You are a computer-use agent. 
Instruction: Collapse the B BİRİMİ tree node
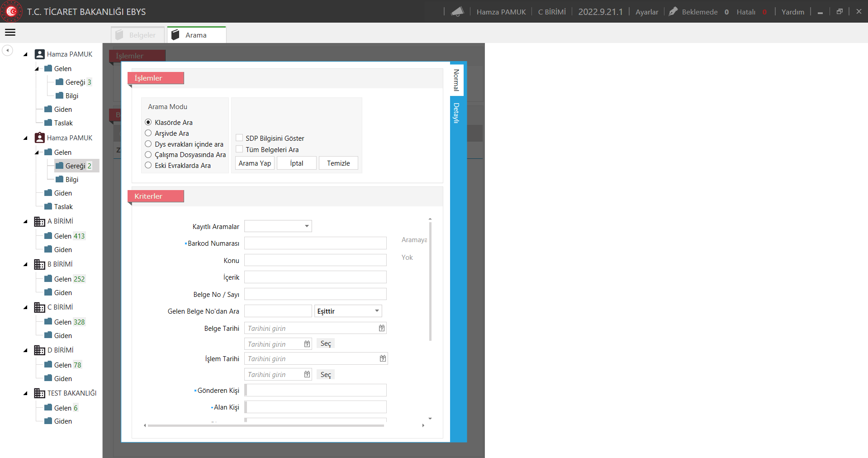pyautogui.click(x=25, y=265)
